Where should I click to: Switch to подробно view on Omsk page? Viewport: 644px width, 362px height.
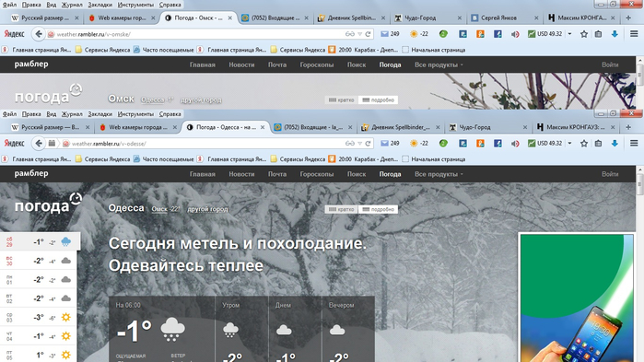(x=378, y=99)
